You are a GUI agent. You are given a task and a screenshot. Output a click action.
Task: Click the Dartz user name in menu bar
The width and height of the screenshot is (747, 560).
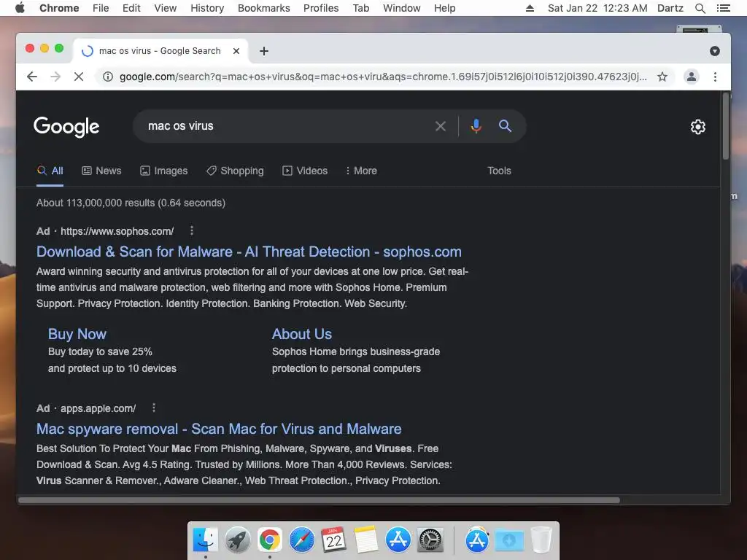670,8
